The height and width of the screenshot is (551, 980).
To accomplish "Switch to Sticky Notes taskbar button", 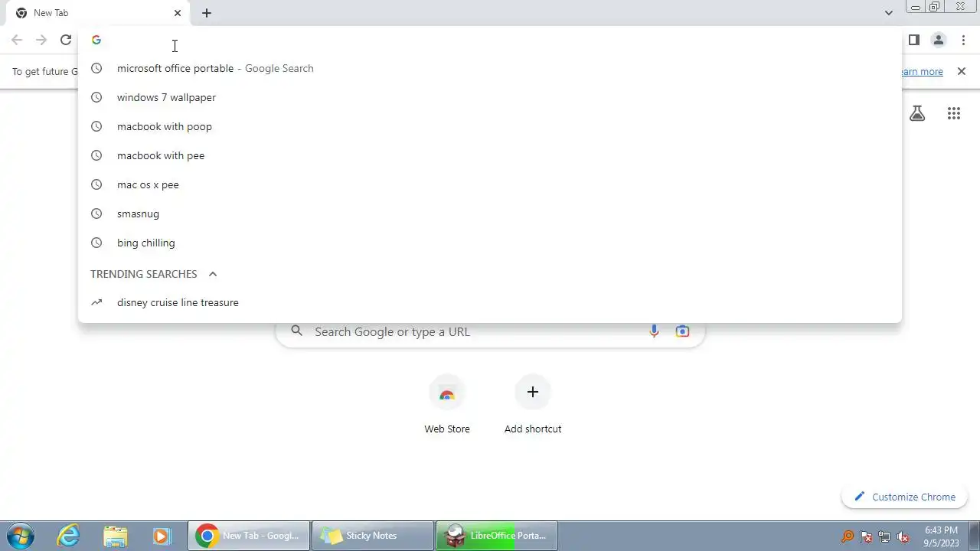I will pyautogui.click(x=373, y=536).
